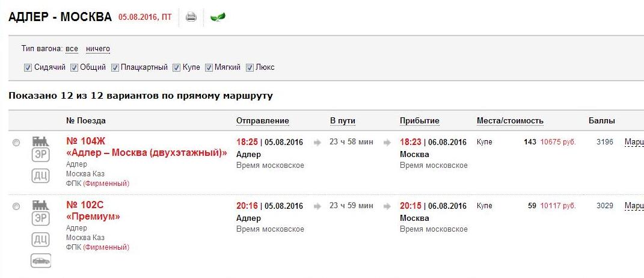Click ЭР icon for train 104Ж

[x=40, y=157]
